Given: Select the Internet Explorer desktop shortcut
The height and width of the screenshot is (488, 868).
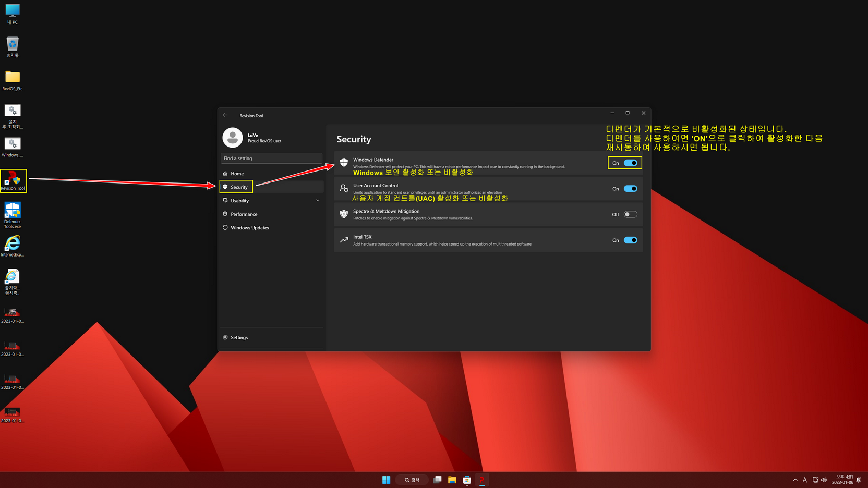Looking at the screenshot, I should click(12, 246).
